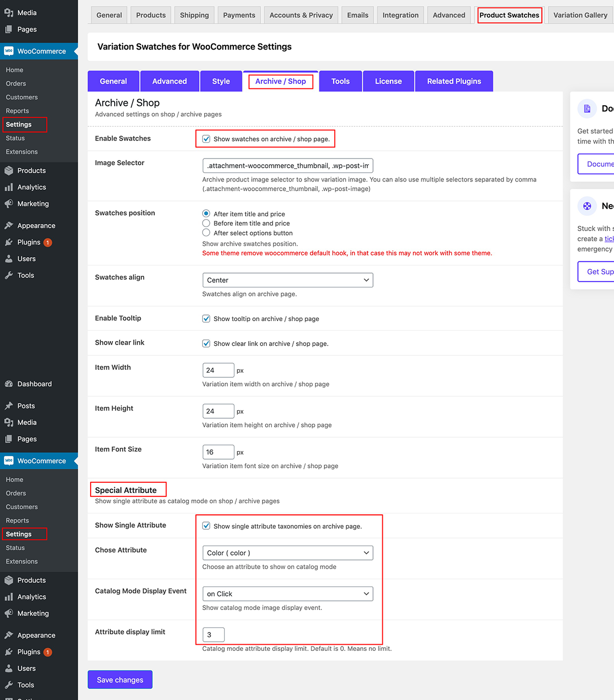Select the Archive / Shop tab
The image size is (614, 700).
(280, 81)
